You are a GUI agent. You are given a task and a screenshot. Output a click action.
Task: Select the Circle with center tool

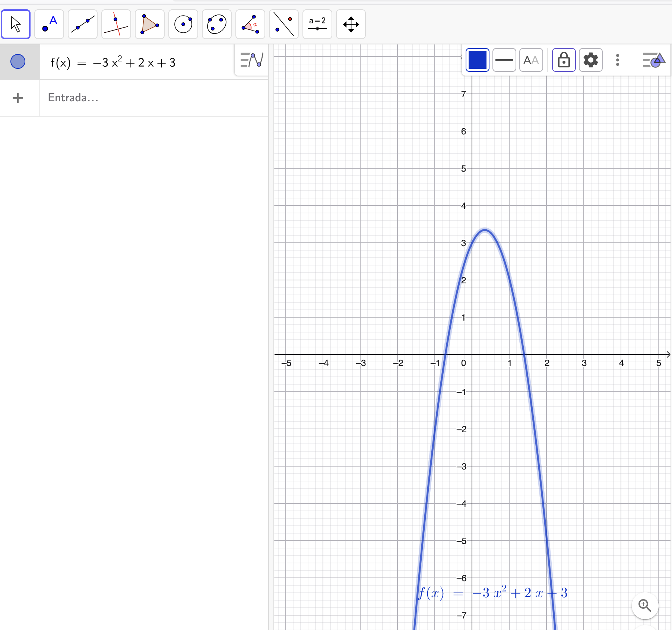(x=183, y=25)
